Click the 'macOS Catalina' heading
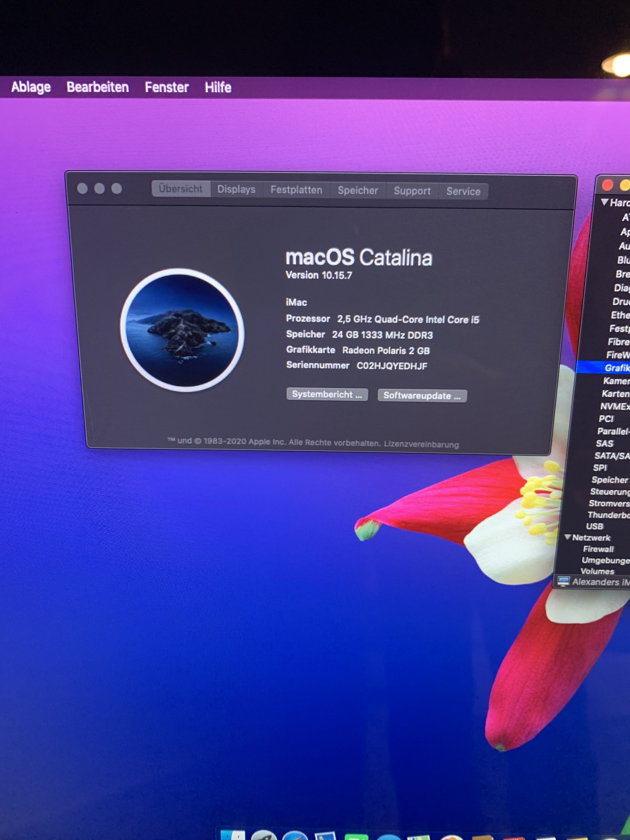The image size is (630, 840). pyautogui.click(x=359, y=257)
